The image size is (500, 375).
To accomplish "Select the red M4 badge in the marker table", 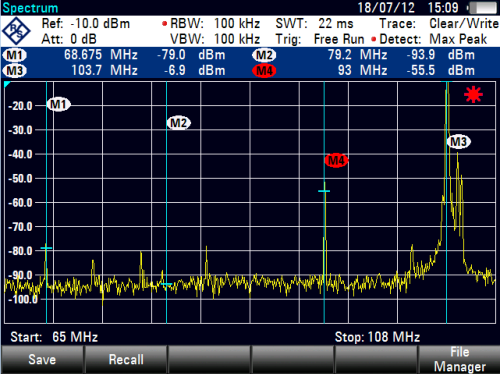I will click(x=264, y=71).
